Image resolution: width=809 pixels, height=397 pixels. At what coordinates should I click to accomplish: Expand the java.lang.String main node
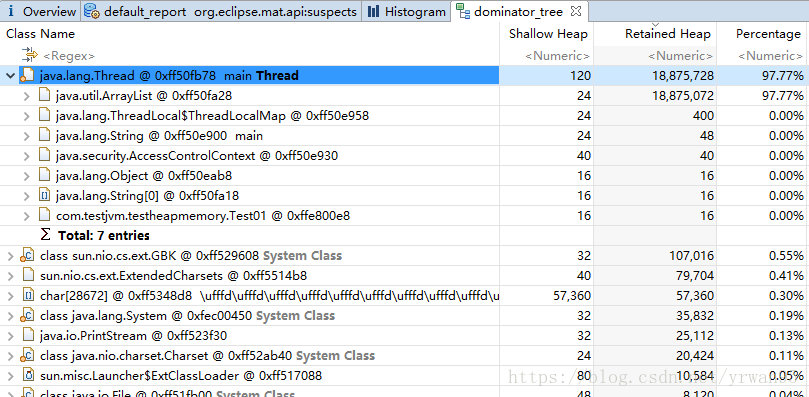click(26, 136)
